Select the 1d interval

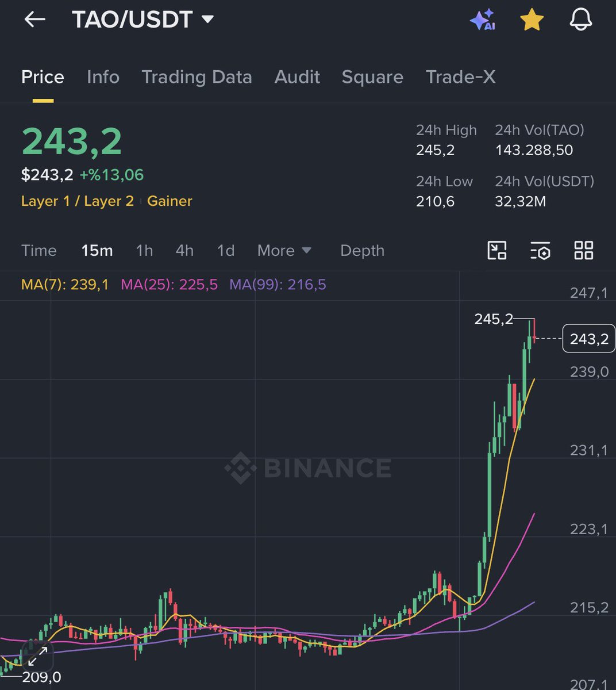(x=226, y=251)
